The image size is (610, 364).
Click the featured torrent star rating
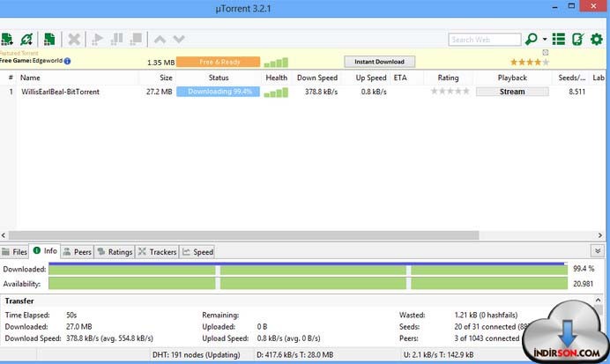(530, 62)
